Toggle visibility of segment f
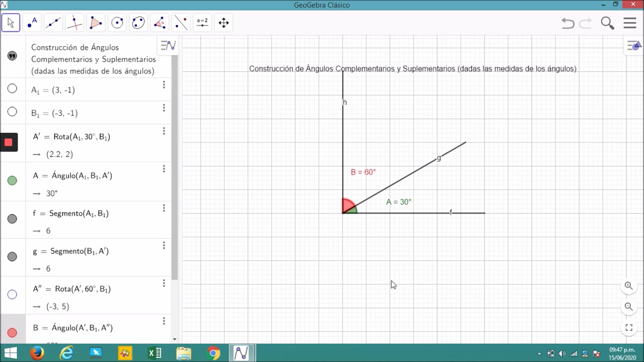This screenshot has width=644, height=362. 12,219
